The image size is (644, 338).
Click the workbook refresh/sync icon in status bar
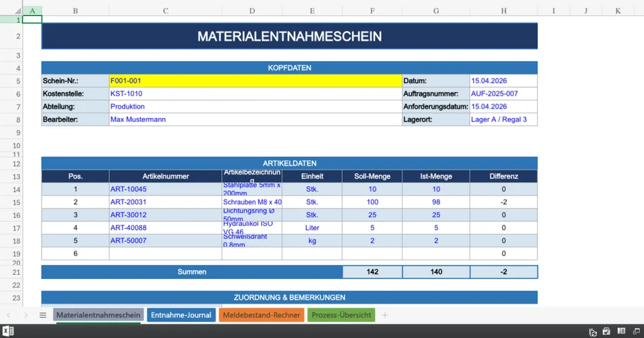(x=592, y=332)
